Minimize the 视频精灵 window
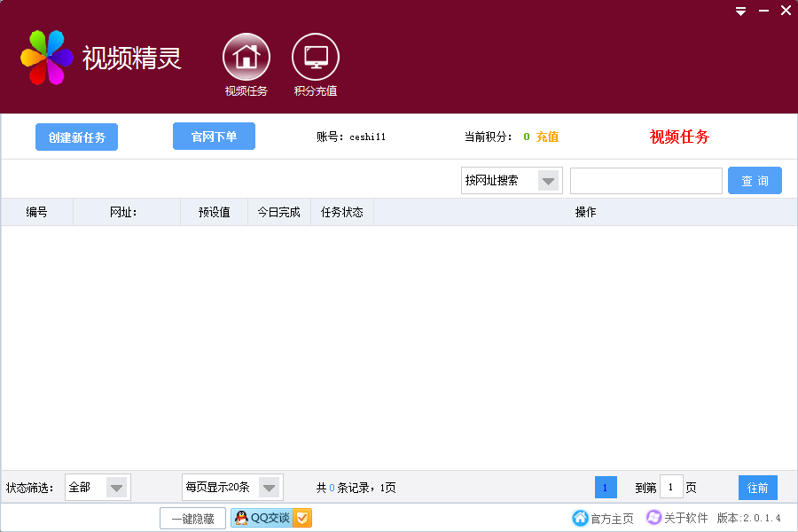This screenshot has width=798, height=532. pos(764,11)
